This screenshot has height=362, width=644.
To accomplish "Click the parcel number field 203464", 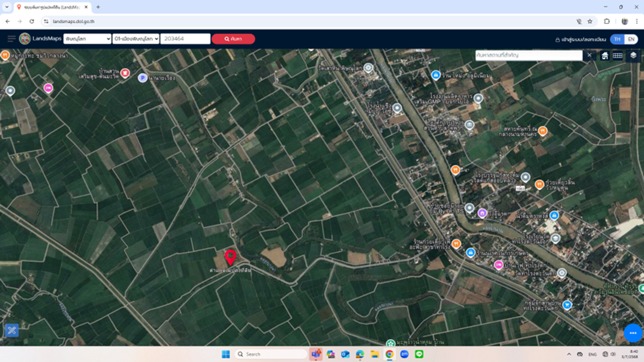I will [185, 39].
